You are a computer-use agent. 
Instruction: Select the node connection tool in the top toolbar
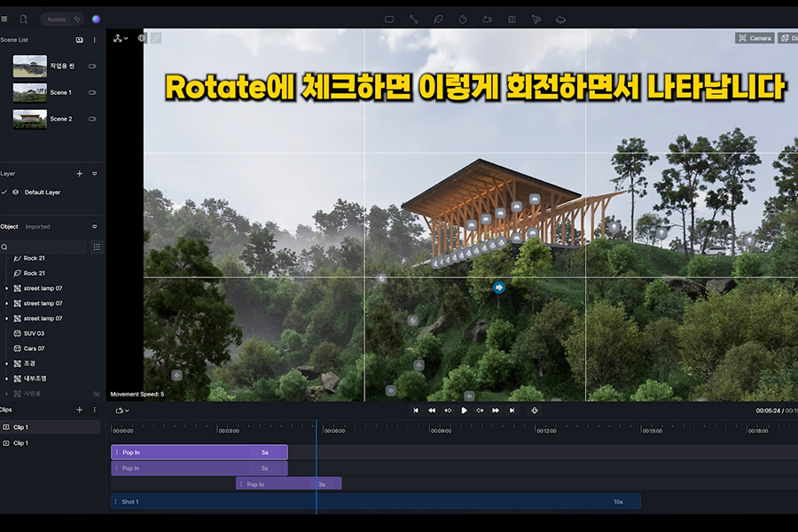pos(413,19)
